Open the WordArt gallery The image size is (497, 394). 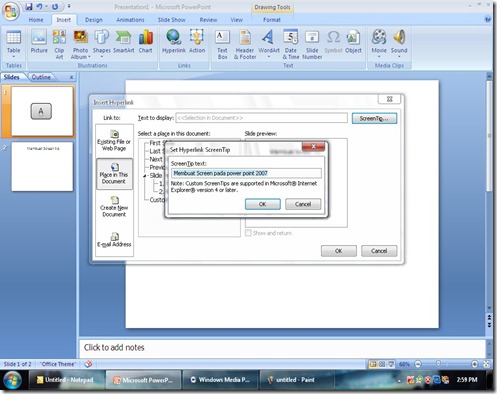pos(269,43)
